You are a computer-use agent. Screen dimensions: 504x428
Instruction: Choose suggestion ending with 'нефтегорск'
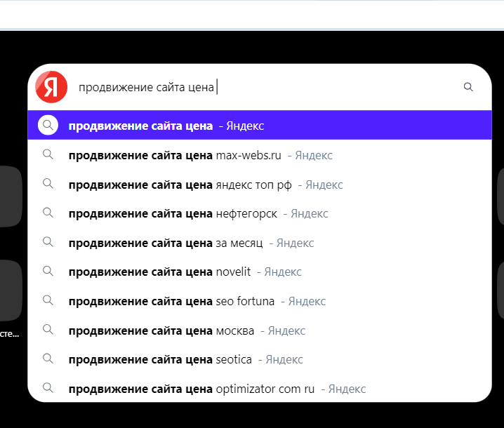[260, 213]
